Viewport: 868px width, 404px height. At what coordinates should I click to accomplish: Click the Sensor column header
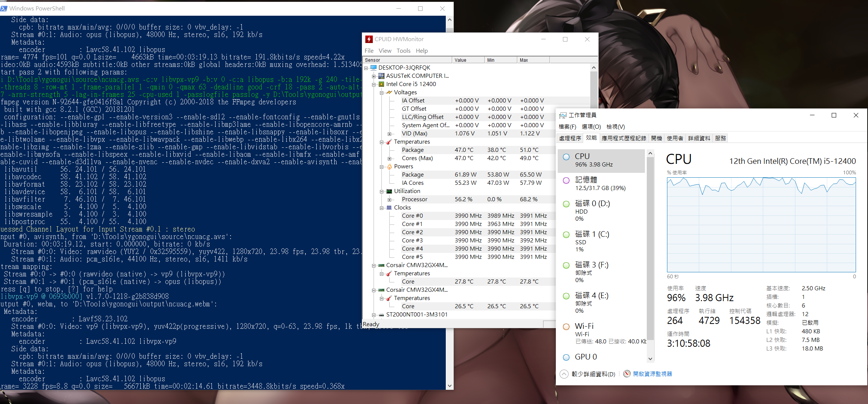click(x=407, y=60)
